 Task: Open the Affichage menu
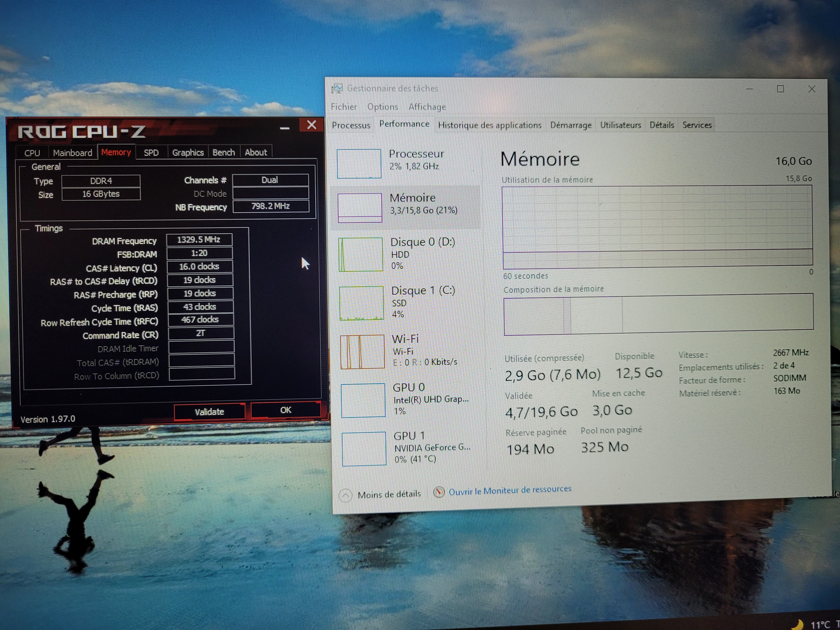pos(427,107)
